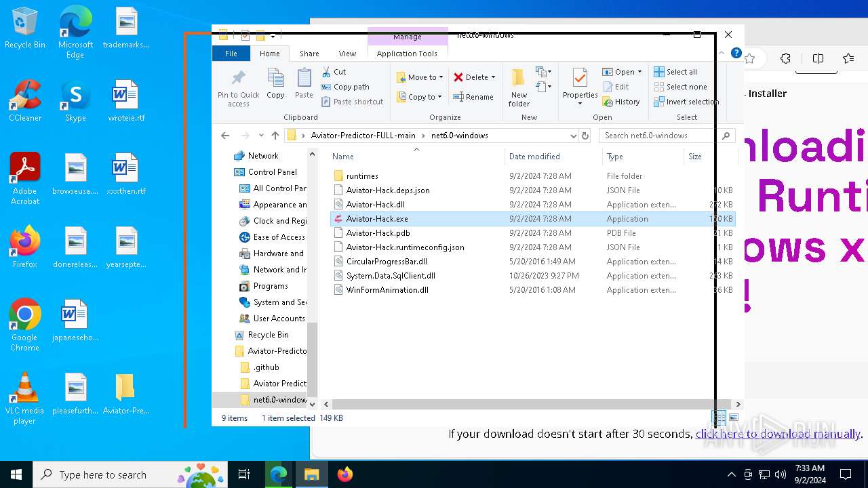Click the 'click here to download manually' link
Viewport: 868px width, 488px height.
coord(778,434)
